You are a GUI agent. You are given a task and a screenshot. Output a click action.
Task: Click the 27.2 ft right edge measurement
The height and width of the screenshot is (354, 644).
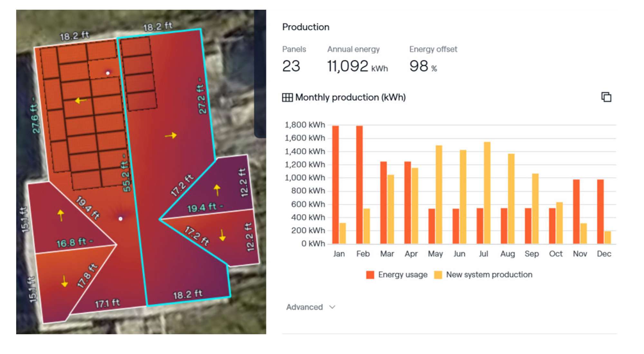coord(201,96)
